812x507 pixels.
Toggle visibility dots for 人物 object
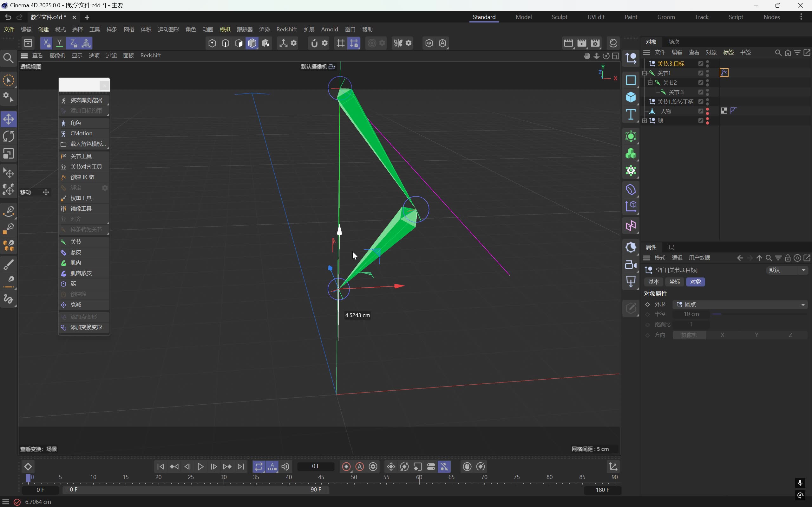click(x=707, y=111)
